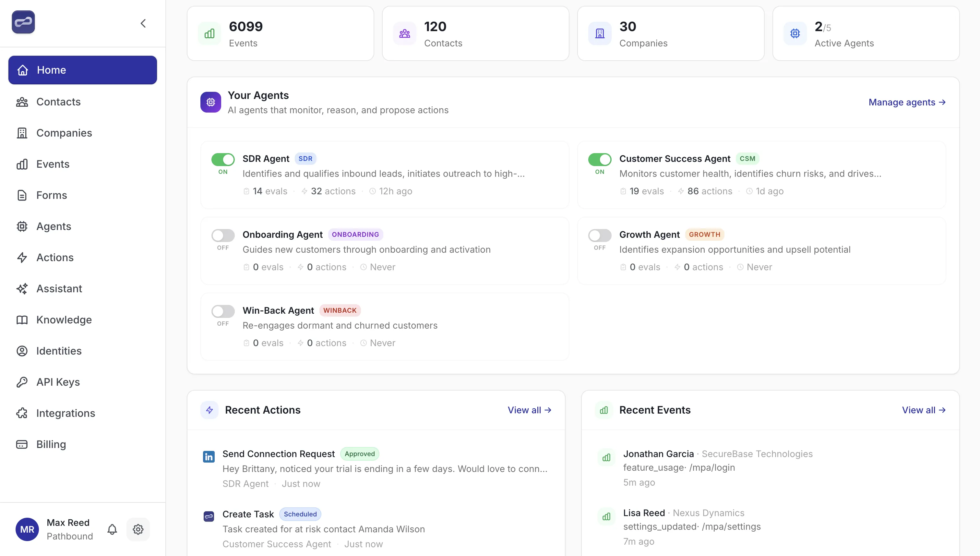Turn off the SDR Agent toggle
The width and height of the screenshot is (980, 556).
[223, 160]
